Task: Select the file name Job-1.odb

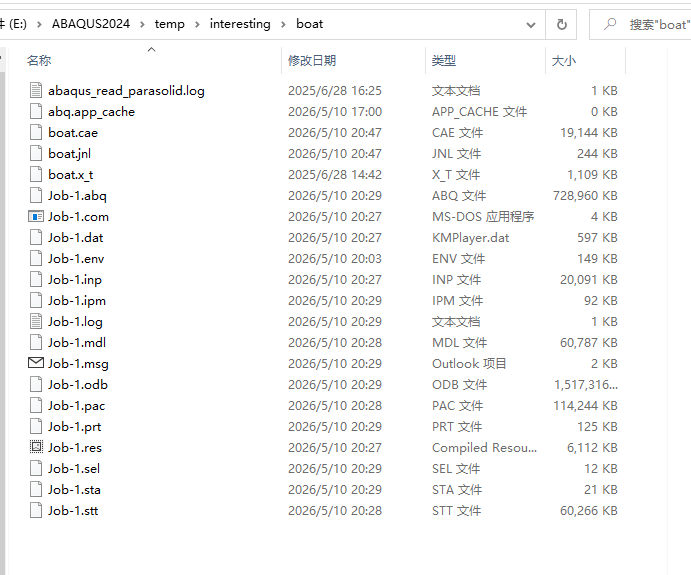Action: [78, 385]
